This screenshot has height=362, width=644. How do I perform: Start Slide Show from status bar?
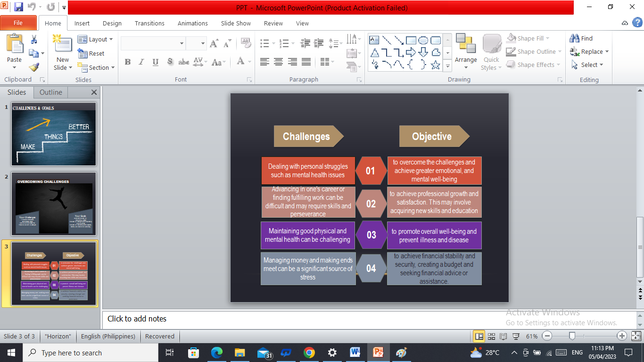coord(516,336)
